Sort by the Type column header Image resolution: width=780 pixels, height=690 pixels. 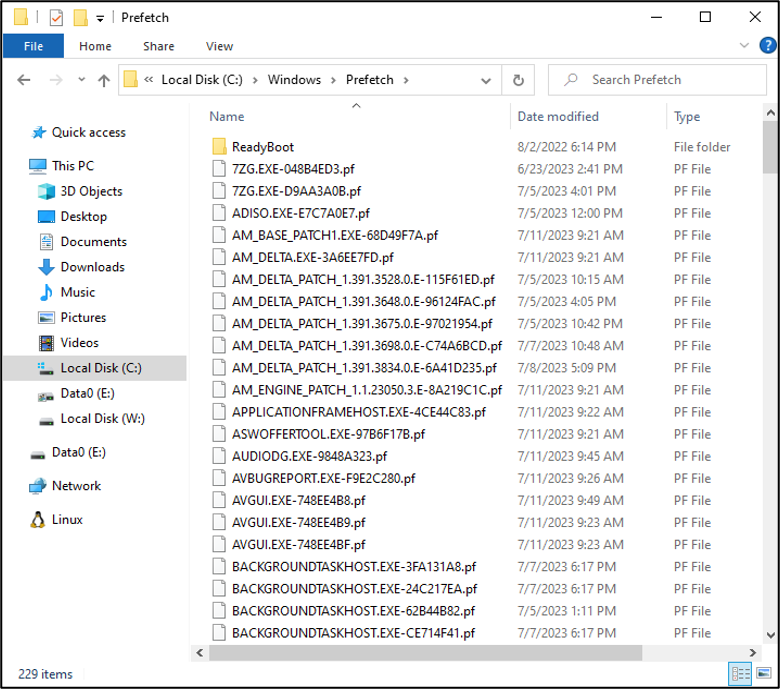tap(686, 116)
